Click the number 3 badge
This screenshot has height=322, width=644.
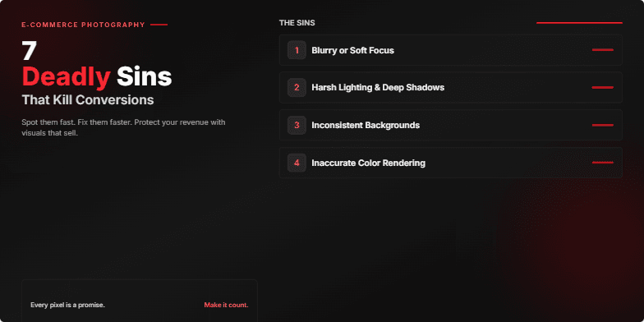pos(297,125)
